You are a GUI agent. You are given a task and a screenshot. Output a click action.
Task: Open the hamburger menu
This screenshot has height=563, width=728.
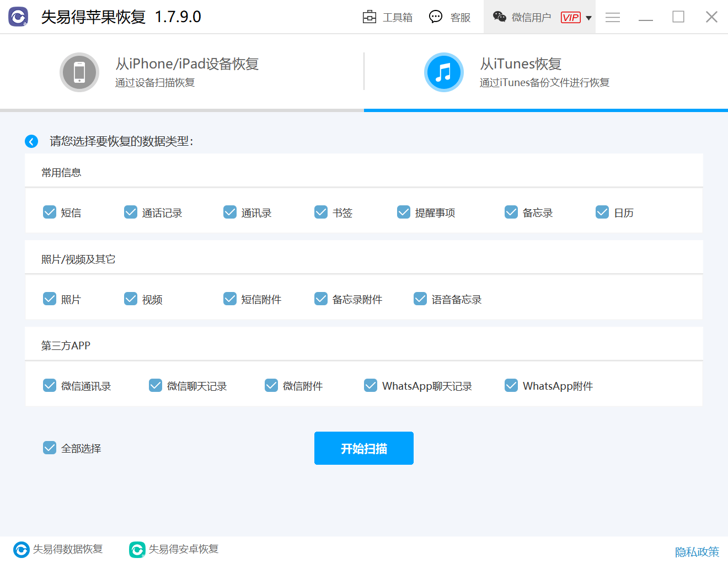613,17
